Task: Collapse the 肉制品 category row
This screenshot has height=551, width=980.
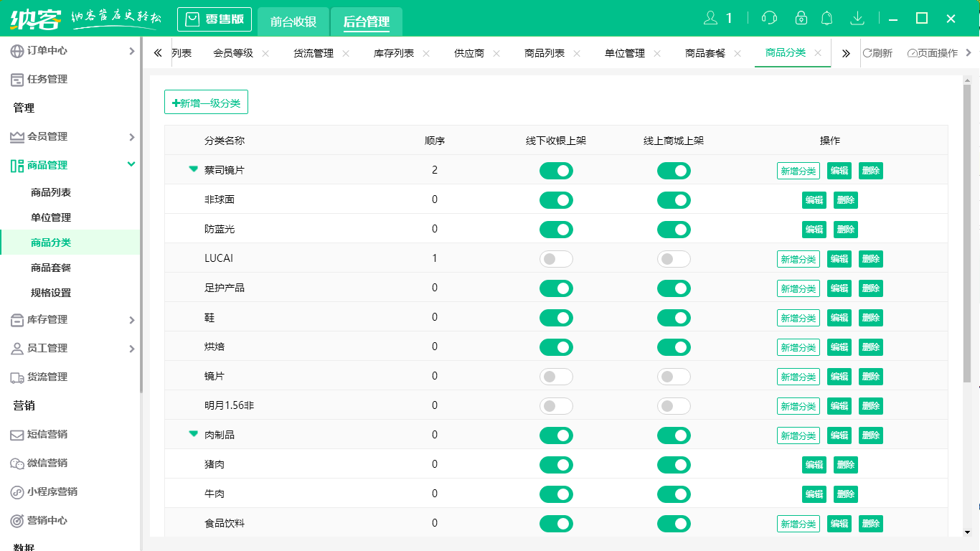Action: click(193, 434)
